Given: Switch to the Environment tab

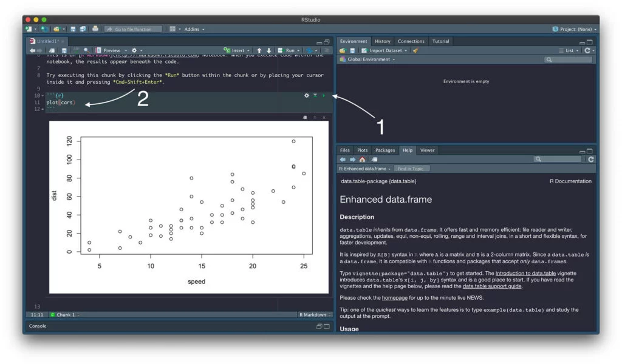Looking at the screenshot, I should point(354,41).
